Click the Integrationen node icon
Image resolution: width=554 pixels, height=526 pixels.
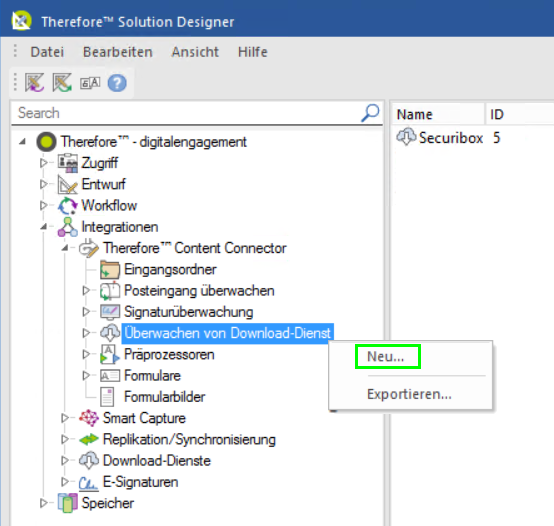coord(67,227)
